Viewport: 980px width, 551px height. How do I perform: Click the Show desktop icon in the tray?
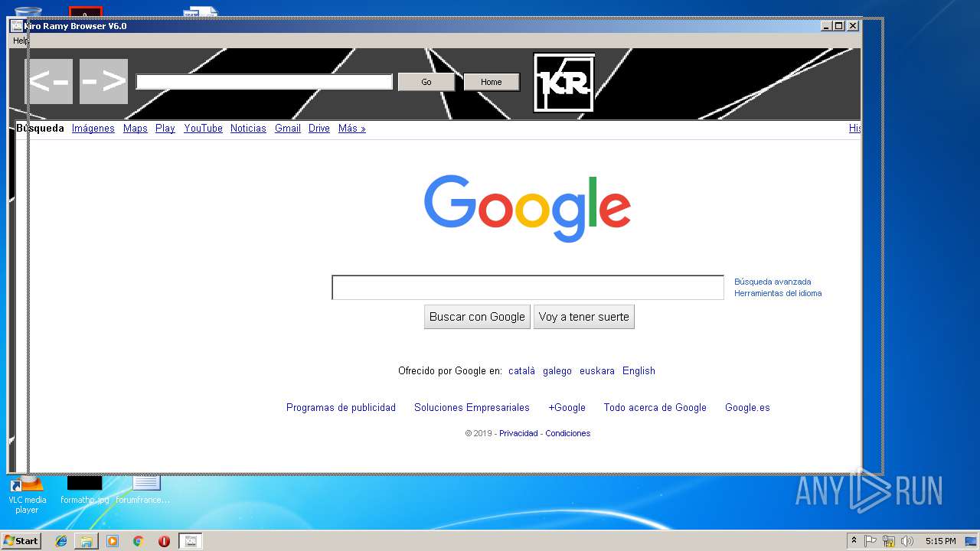[x=971, y=541]
